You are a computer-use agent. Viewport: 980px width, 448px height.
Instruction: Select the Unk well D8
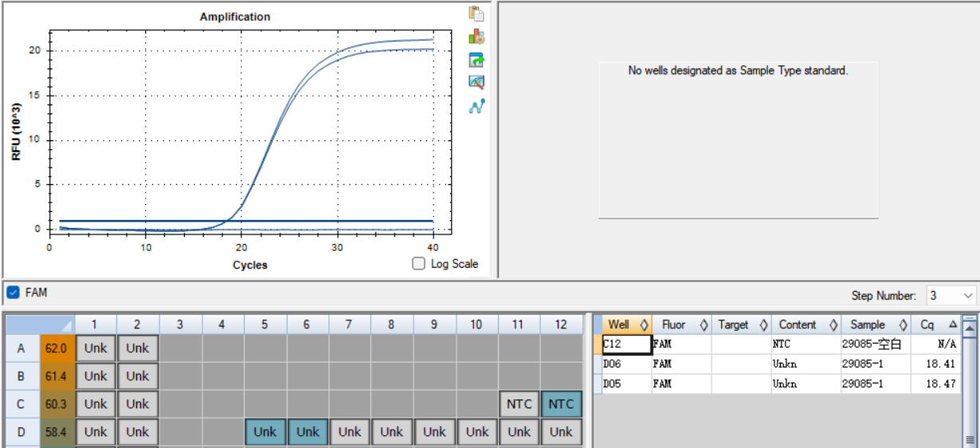391,432
